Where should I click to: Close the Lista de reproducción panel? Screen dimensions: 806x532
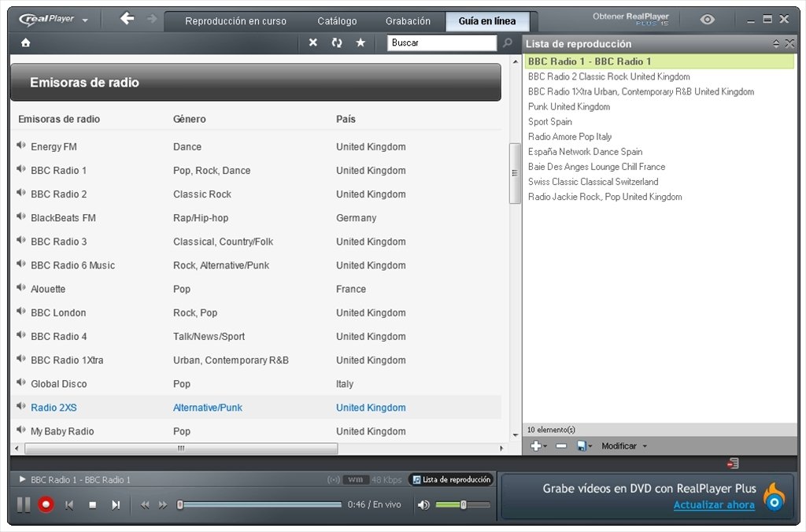pyautogui.click(x=789, y=44)
